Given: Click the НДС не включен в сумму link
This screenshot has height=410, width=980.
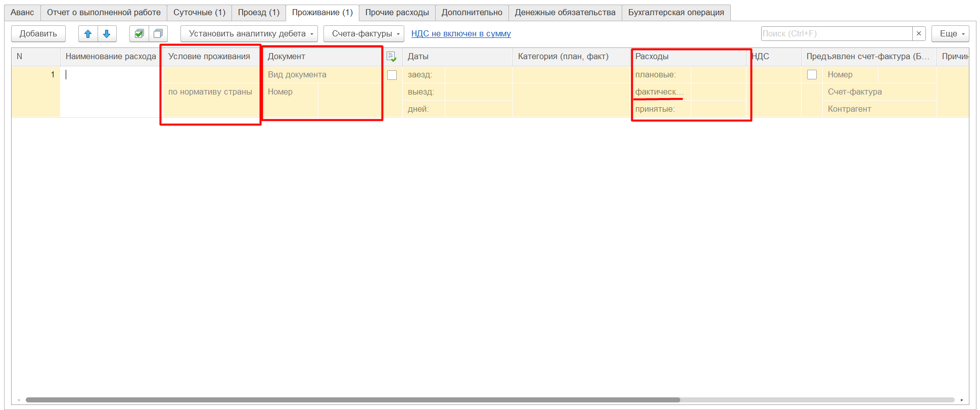Looking at the screenshot, I should [461, 34].
